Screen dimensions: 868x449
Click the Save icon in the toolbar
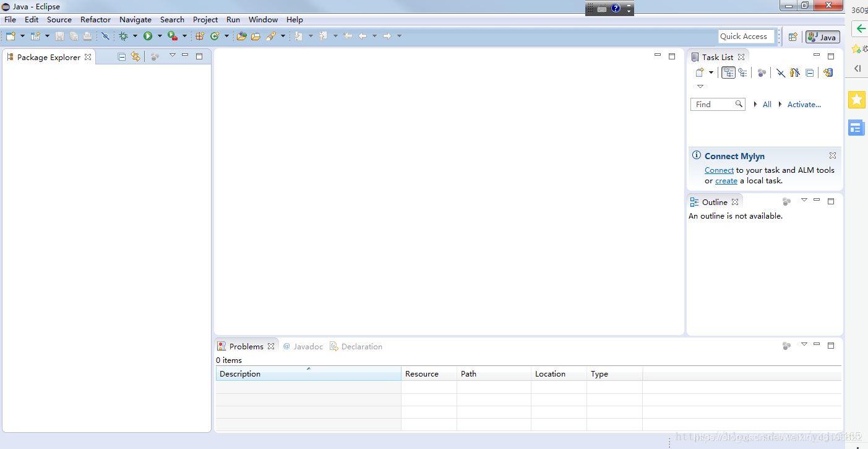point(59,35)
